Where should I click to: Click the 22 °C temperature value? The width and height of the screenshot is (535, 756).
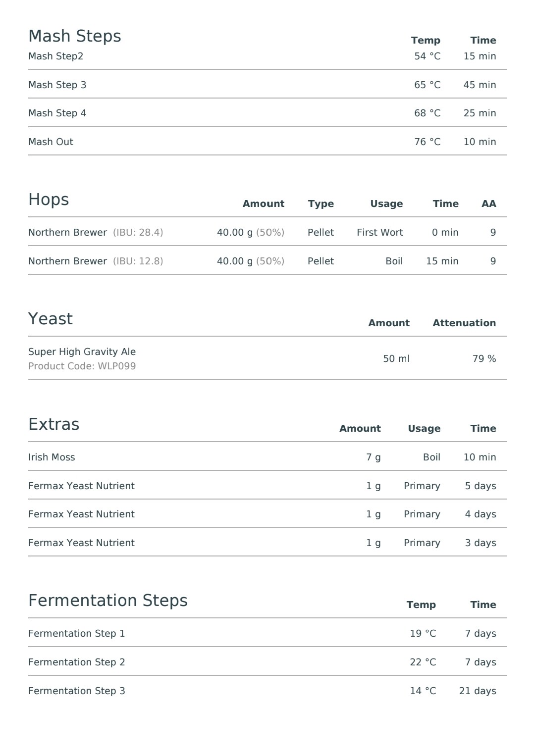(x=423, y=662)
